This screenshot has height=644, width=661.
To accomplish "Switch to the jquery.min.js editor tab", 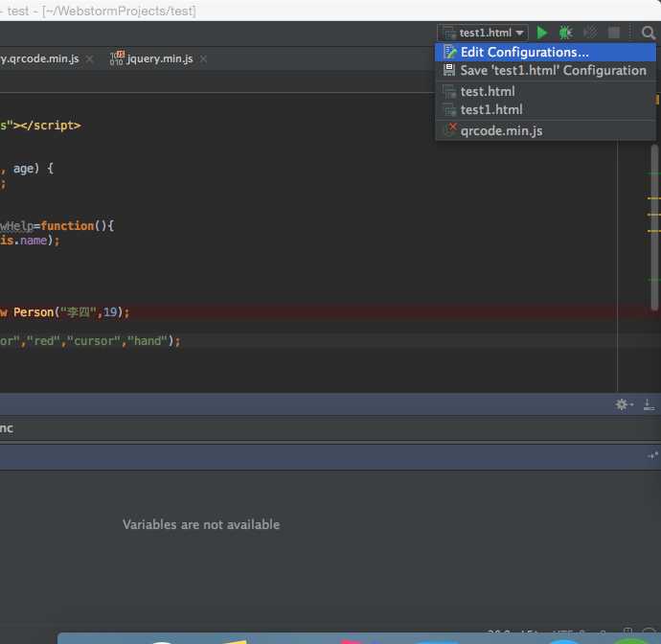I will [x=160, y=58].
